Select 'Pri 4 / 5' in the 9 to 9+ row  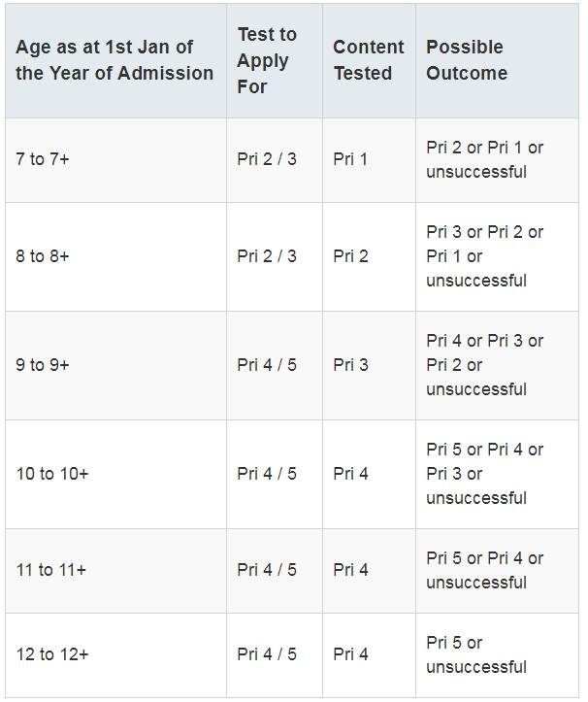267,365
